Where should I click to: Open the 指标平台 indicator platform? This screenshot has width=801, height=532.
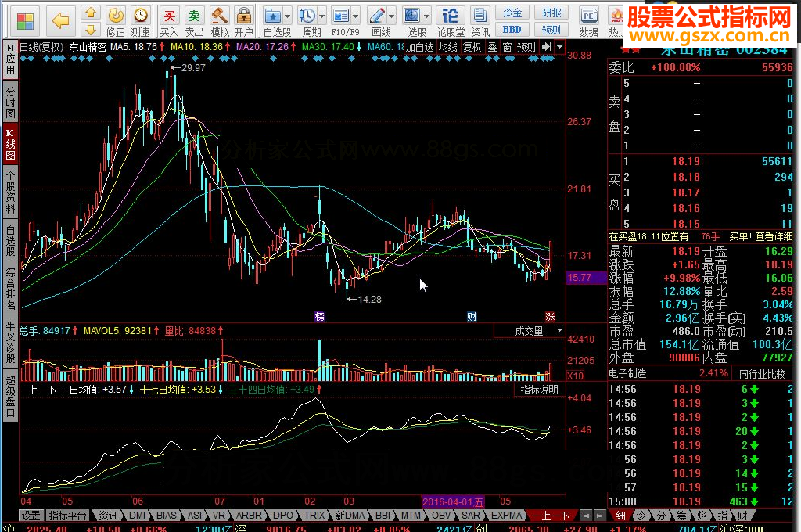coord(68,515)
